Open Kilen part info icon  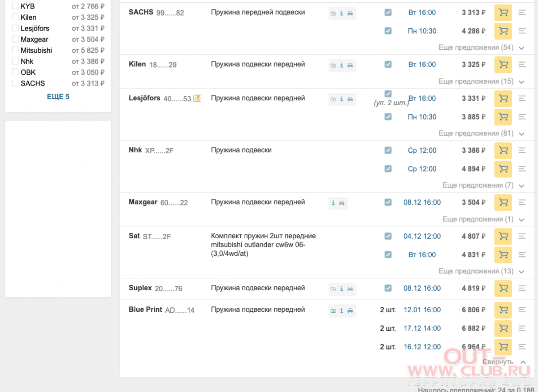[x=342, y=65]
